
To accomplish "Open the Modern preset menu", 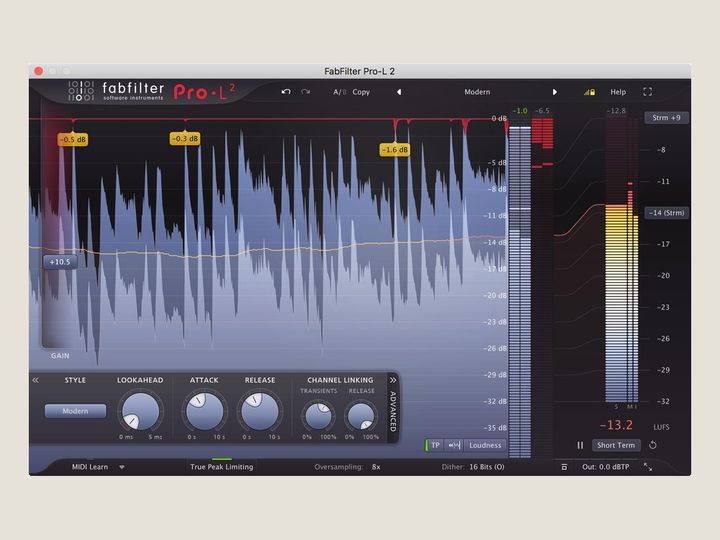I will 477,92.
